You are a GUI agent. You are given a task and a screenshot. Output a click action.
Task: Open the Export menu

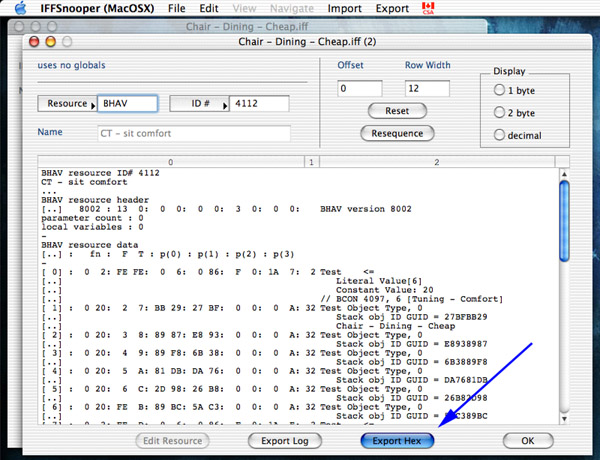click(393, 8)
